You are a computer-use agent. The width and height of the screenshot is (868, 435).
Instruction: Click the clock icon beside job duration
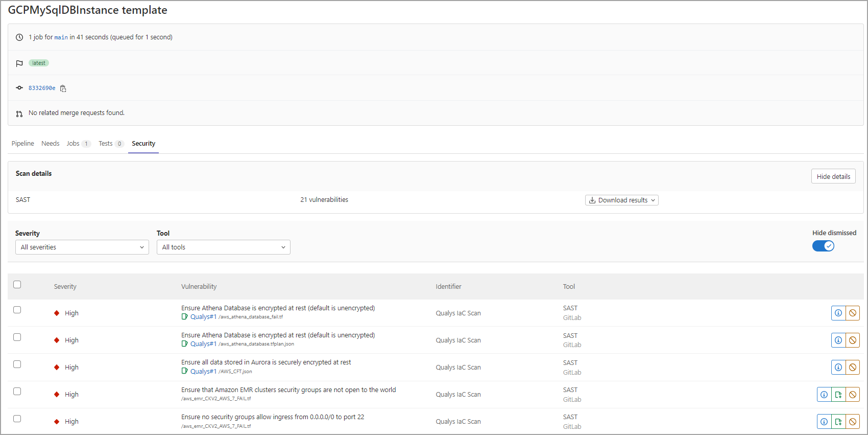19,37
